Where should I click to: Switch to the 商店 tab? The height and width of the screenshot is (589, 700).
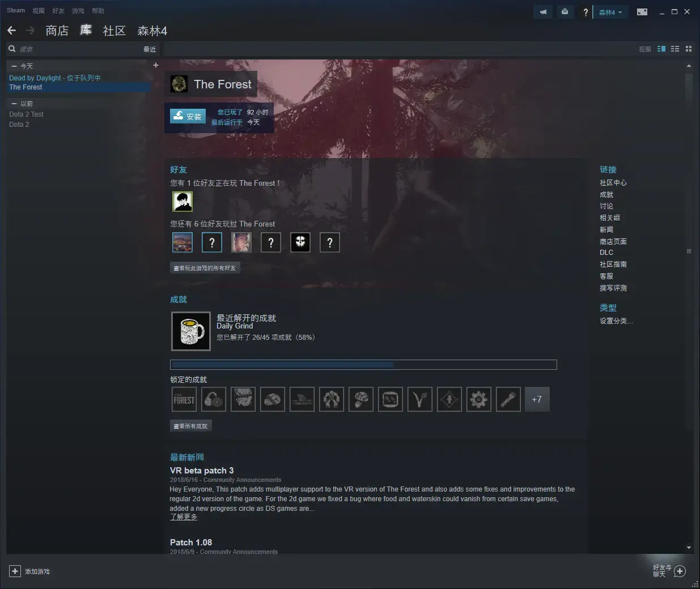click(57, 31)
